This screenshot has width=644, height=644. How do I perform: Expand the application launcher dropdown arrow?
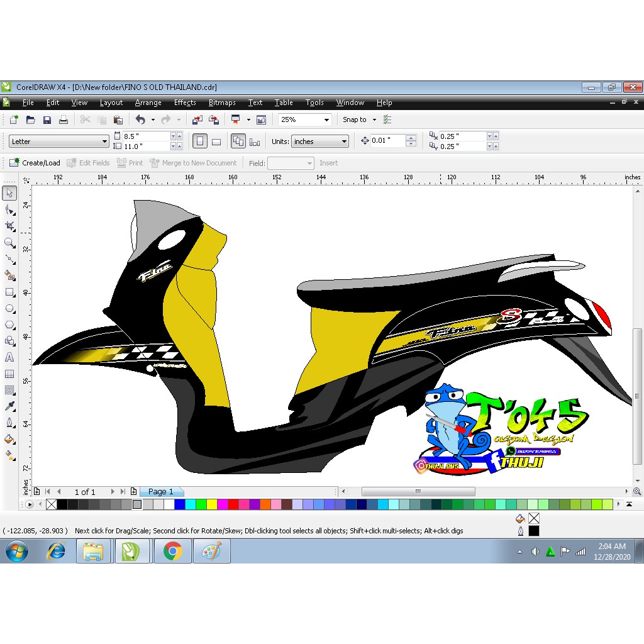248,119
